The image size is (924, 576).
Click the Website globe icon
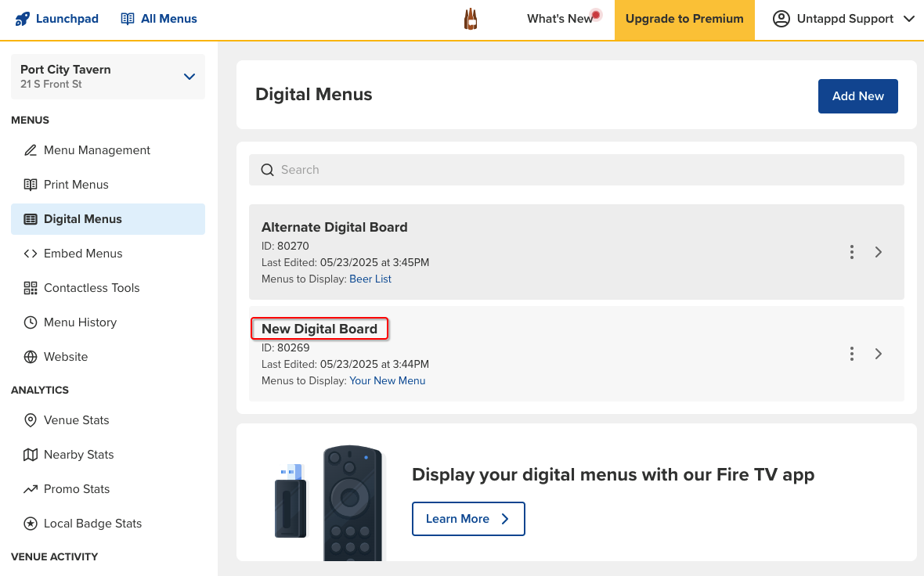coord(30,357)
